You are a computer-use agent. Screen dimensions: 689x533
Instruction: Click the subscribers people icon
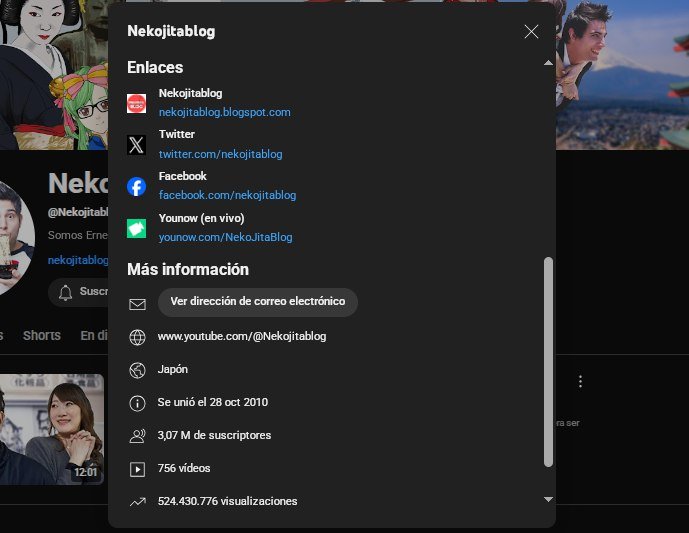[138, 436]
